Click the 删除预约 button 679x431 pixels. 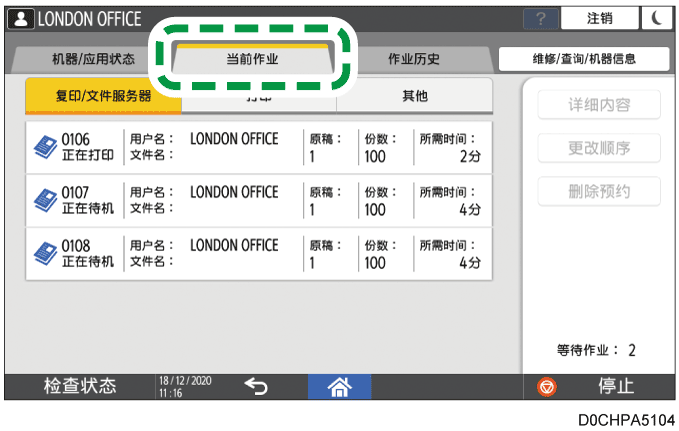point(599,191)
